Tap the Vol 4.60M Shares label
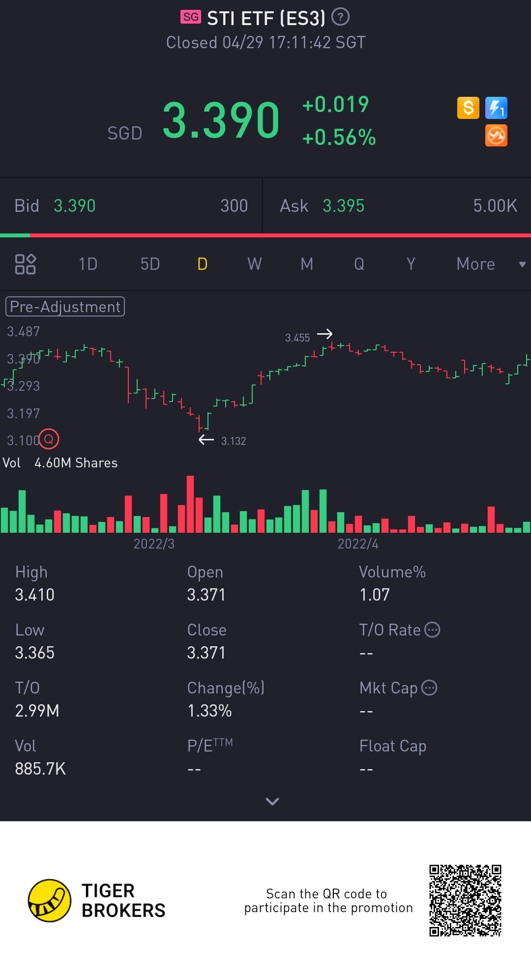The image size is (531, 980). pos(60,463)
